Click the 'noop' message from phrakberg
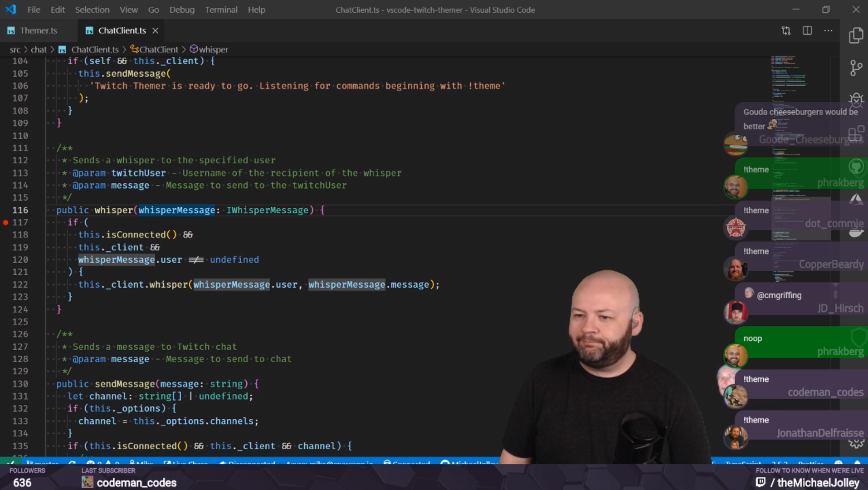868x490 pixels. (752, 338)
